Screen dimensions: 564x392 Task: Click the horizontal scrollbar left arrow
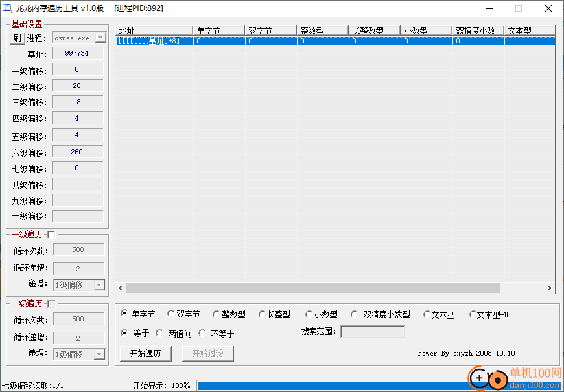[121, 288]
